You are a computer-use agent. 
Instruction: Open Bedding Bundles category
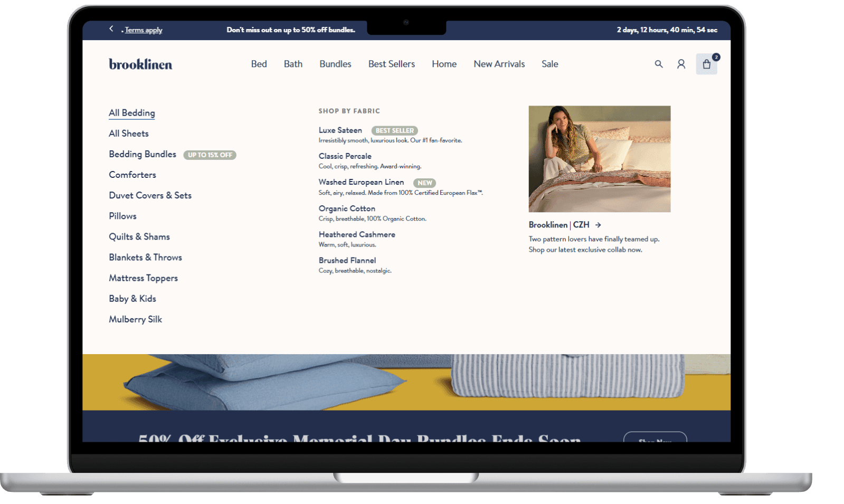point(143,154)
